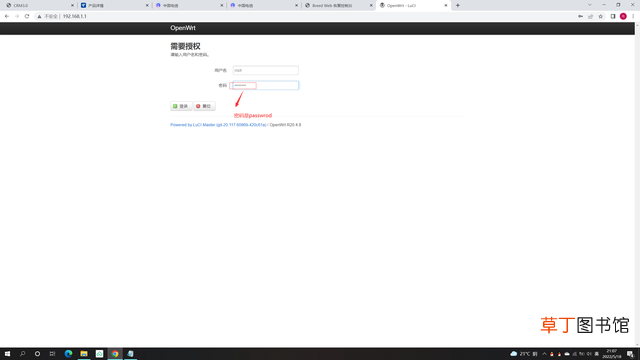This screenshot has width=640, height=360.
Task: Open the notepad-style app on taskbar
Action: coord(130,353)
